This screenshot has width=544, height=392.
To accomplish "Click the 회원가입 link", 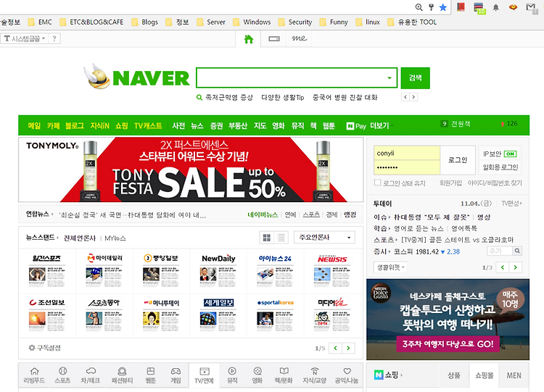I will [450, 183].
